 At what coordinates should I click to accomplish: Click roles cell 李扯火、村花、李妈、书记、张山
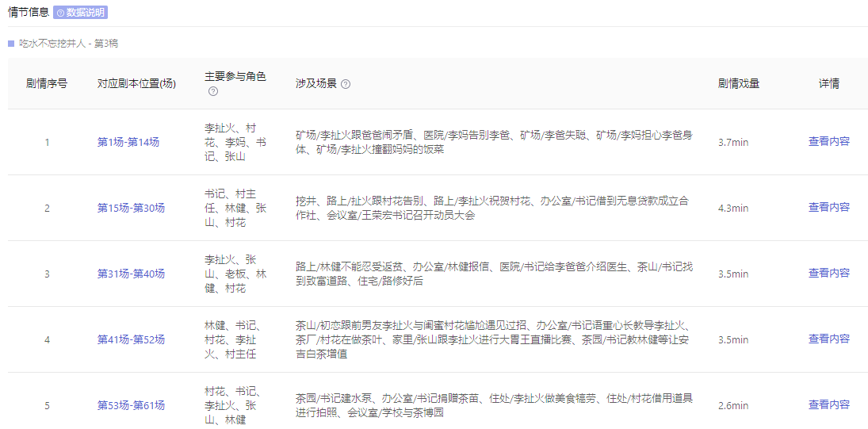(235, 142)
